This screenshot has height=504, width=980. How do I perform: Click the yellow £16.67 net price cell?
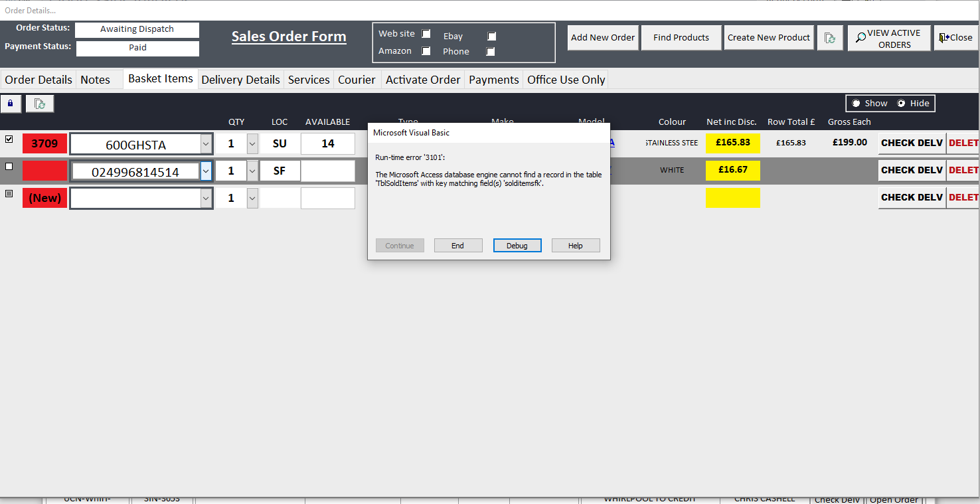click(733, 170)
